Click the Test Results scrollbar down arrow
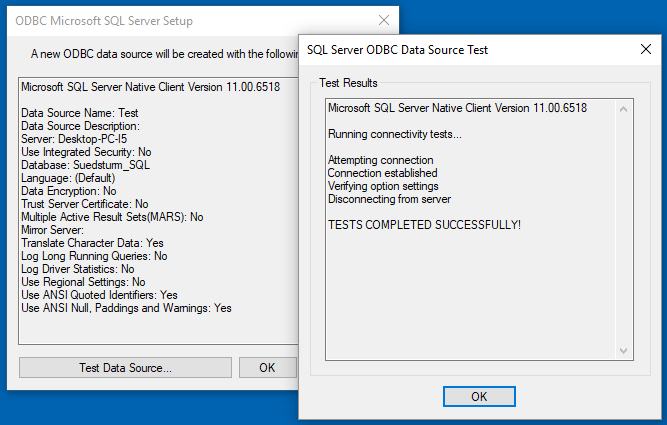Image resolution: width=667 pixels, height=425 pixels. 624,351
